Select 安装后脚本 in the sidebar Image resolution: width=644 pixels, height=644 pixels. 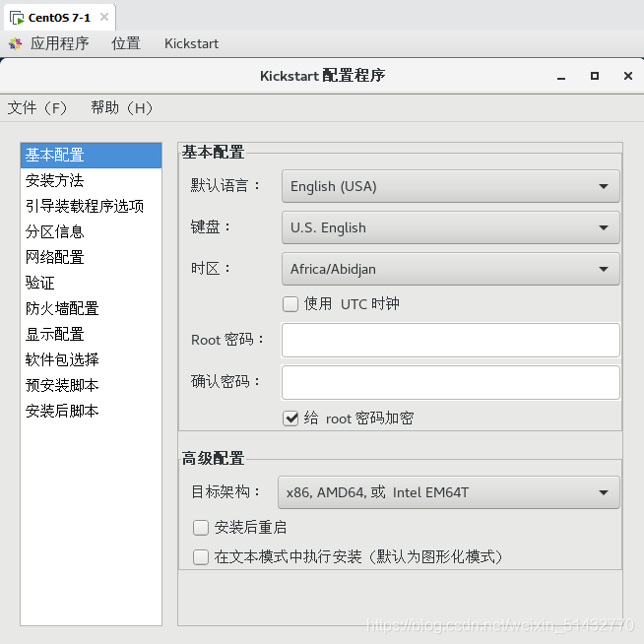tap(92, 412)
